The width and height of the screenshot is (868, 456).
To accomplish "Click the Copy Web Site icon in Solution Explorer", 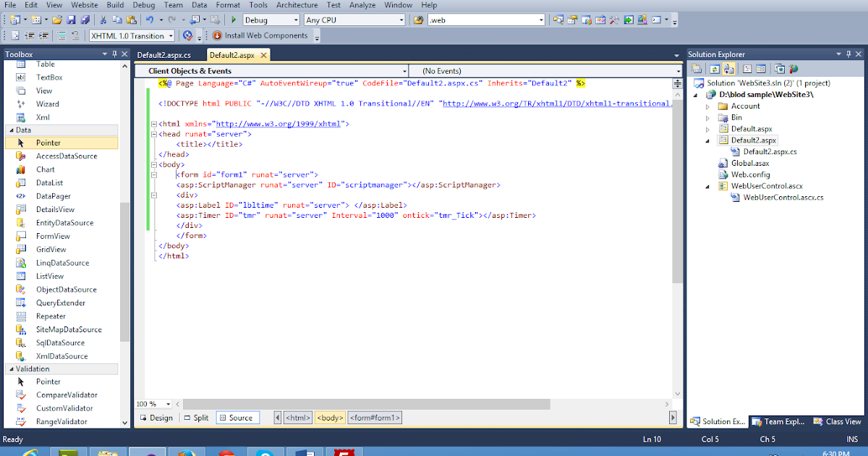I will tap(778, 68).
